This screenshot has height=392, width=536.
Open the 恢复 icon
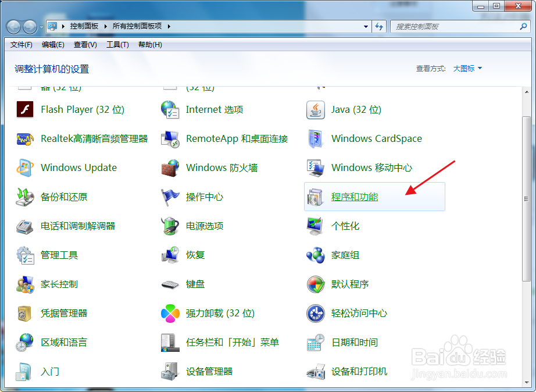click(x=170, y=255)
